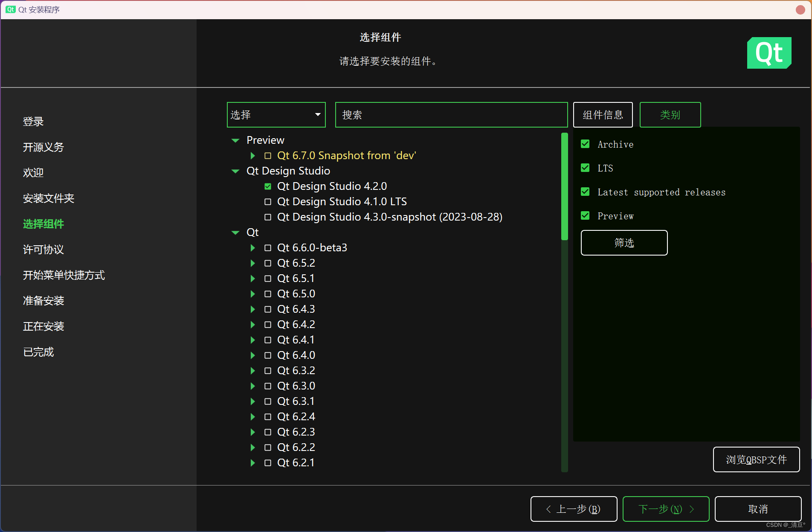Image resolution: width=812 pixels, height=532 pixels.
Task: Check the Qt 6.6.0-beta3 checkbox
Action: click(268, 248)
